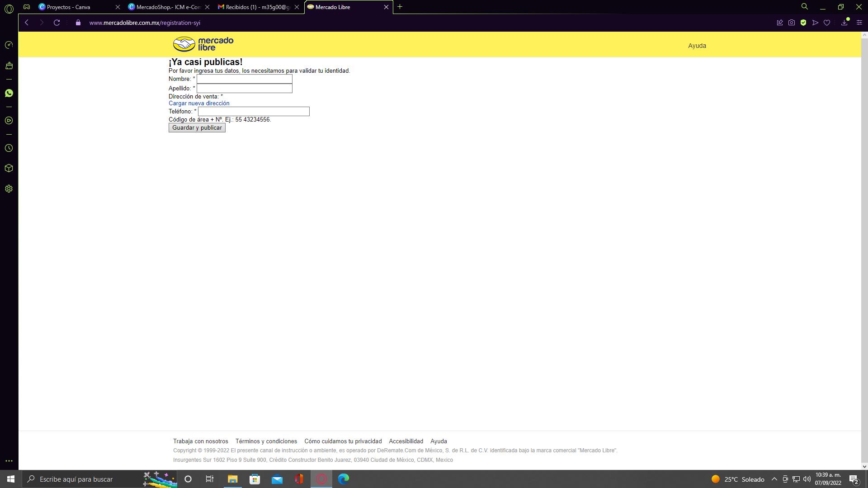This screenshot has height=488, width=868.
Task: Open sidebar settings gear icon
Action: 9,189
